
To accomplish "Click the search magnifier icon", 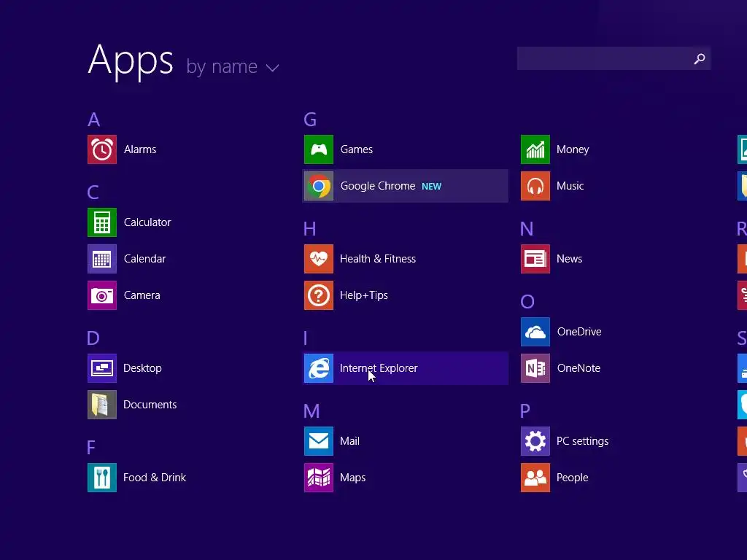I will coord(700,58).
